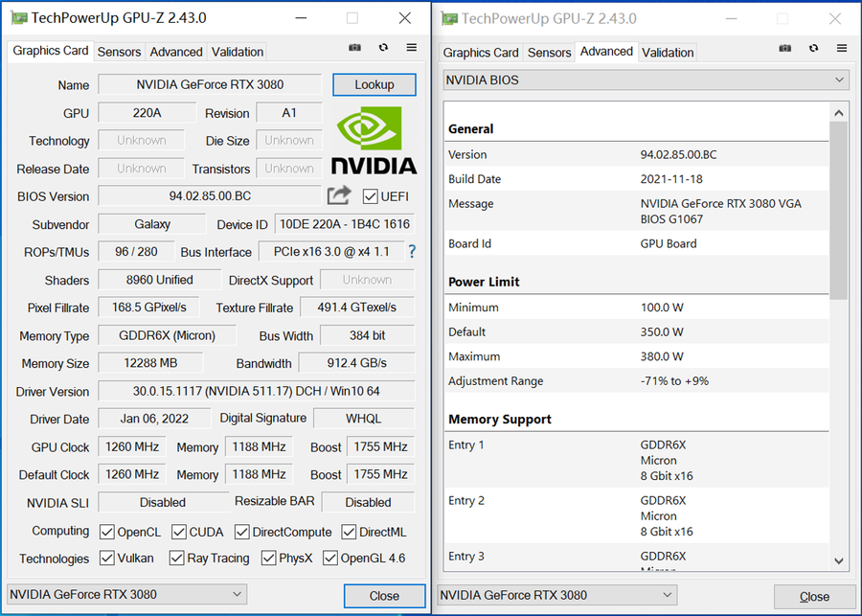Click the BIOS share/export arrow icon
This screenshot has width=862, height=616.
(339, 195)
